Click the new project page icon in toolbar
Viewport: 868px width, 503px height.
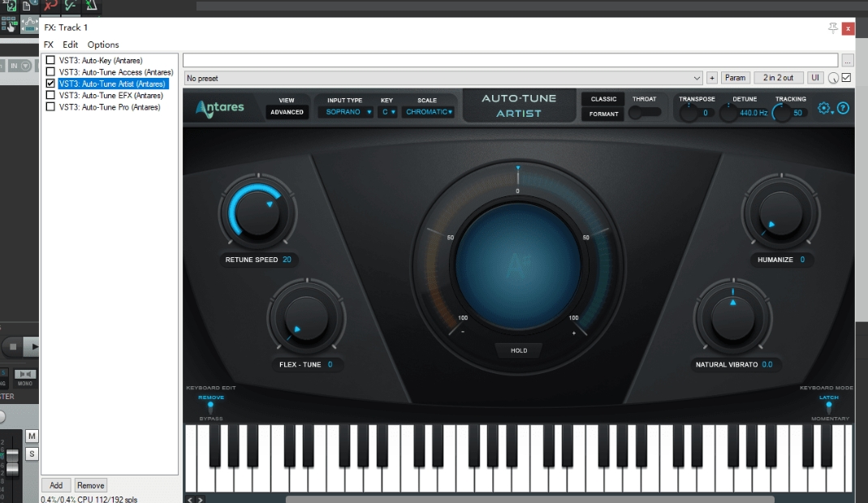point(27,6)
